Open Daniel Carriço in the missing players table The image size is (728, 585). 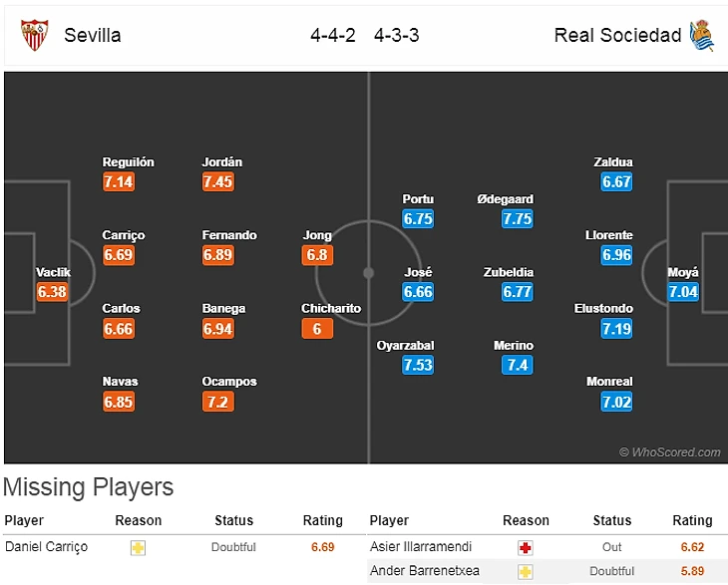[x=46, y=547]
